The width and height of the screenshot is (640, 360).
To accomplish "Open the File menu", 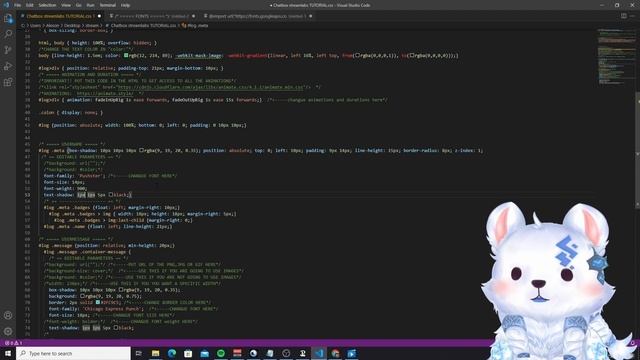I will tap(18, 5).
